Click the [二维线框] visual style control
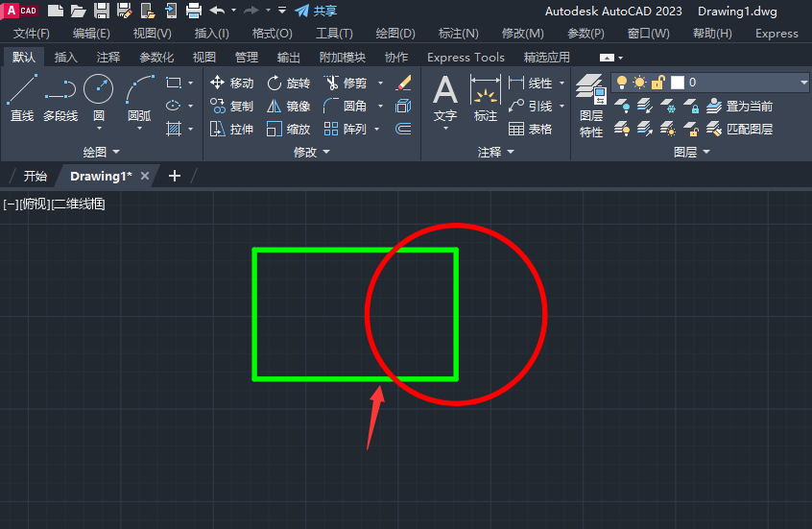Screen dimensions: 812x529 pyautogui.click(x=79, y=204)
